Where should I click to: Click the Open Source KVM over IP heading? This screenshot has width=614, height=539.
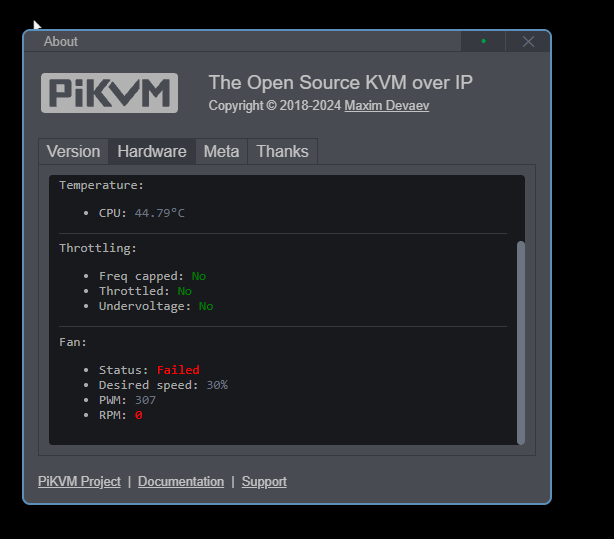click(340, 83)
